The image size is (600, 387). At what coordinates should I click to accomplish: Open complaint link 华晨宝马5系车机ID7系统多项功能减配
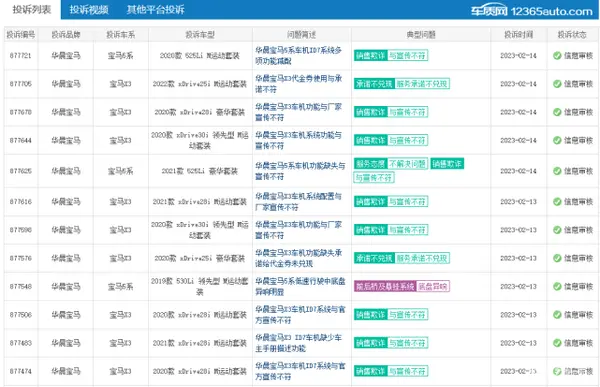[x=298, y=56]
